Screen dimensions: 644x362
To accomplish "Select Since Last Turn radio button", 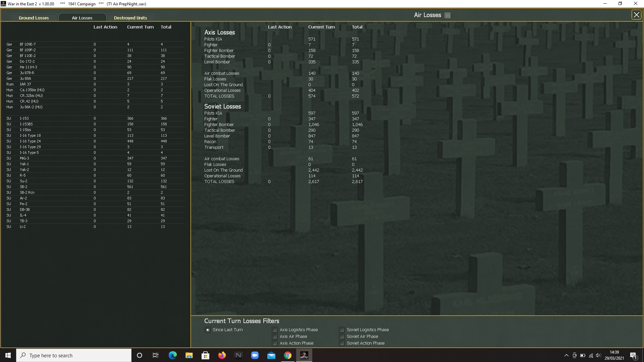I will click(x=208, y=330).
